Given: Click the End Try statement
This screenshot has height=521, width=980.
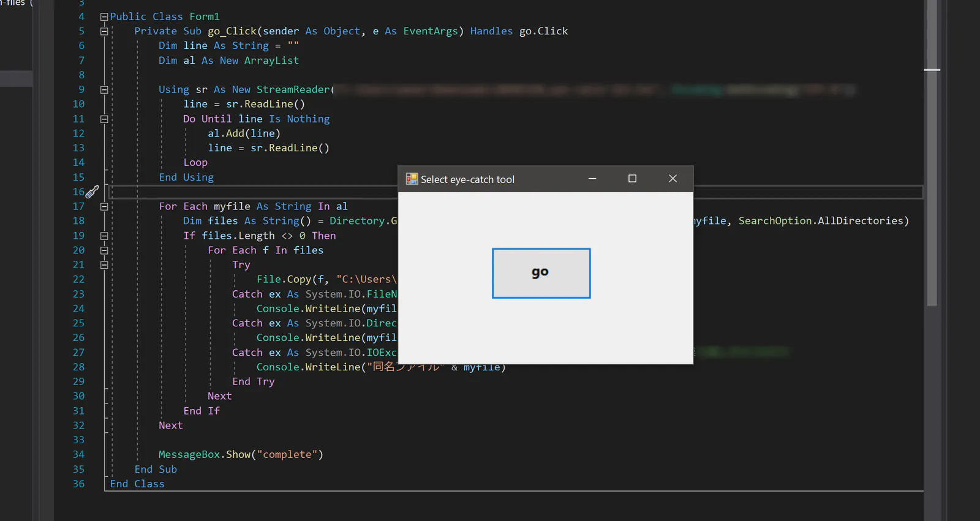Looking at the screenshot, I should pos(254,381).
